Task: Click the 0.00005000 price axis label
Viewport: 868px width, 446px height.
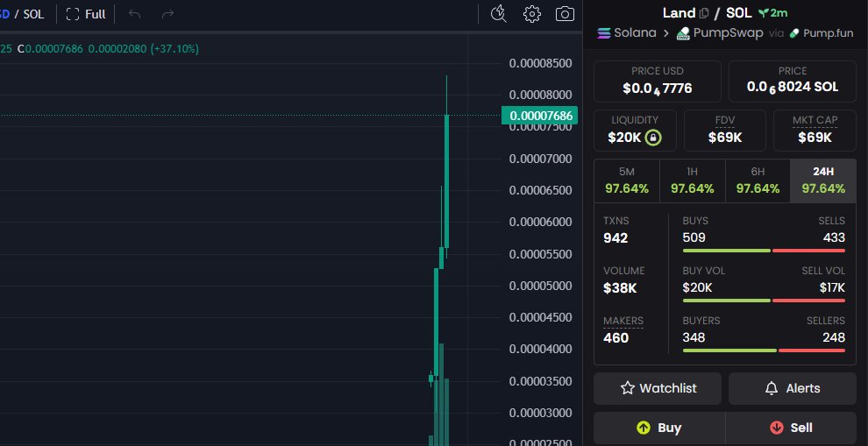Action: pyautogui.click(x=540, y=286)
